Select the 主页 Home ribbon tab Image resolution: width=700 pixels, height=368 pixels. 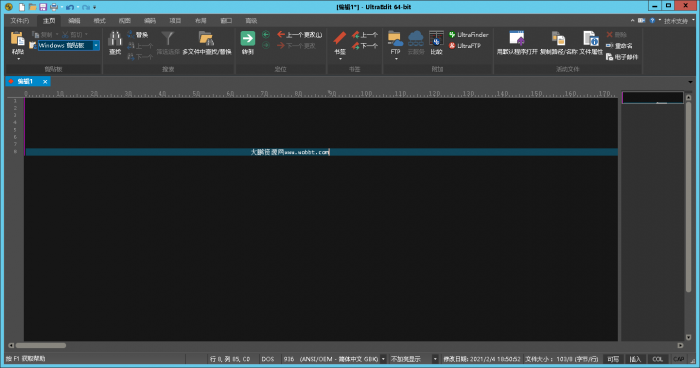pyautogui.click(x=49, y=21)
